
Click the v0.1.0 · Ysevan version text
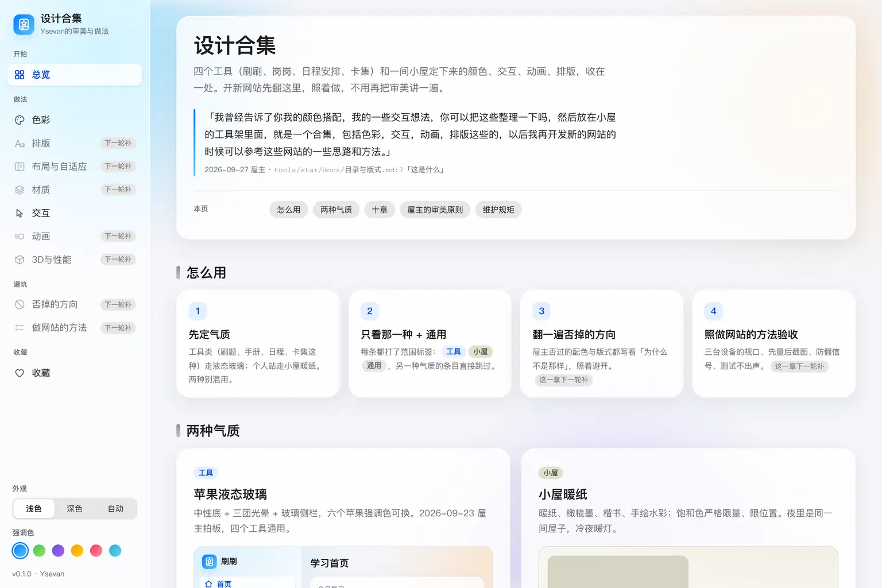(x=38, y=574)
